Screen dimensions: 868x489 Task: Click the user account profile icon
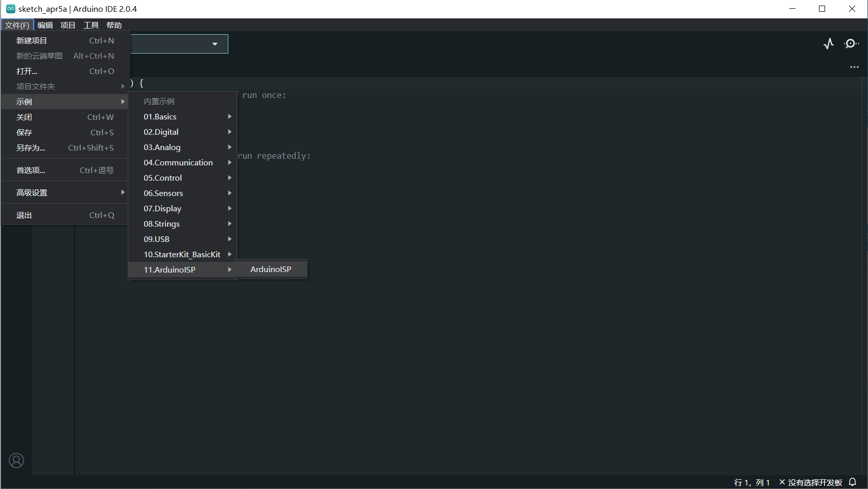point(16,460)
